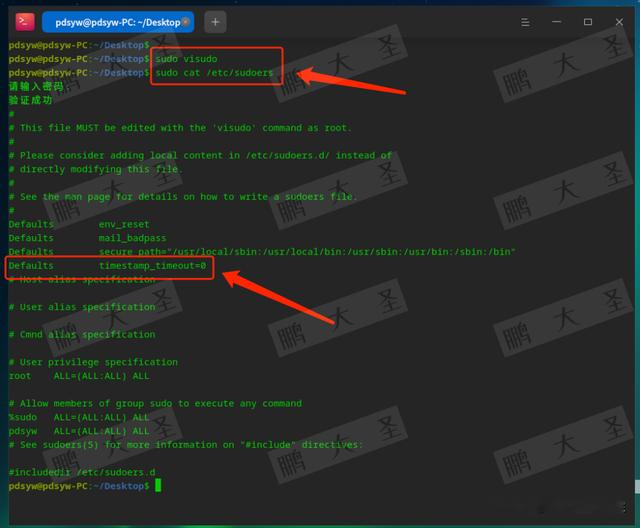Click the 'root ALL=(ALL:ALL) ALL' line
Viewport: 640px width, 528px height.
(79, 376)
